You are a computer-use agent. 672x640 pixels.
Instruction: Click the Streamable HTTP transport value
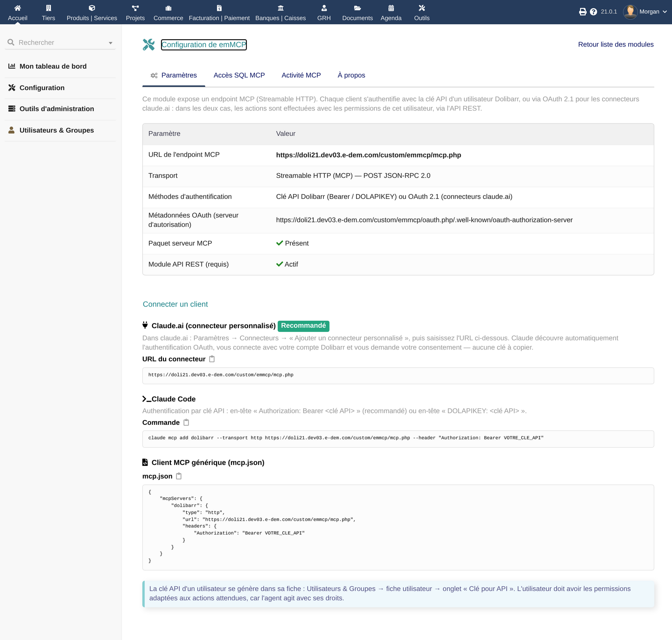click(x=353, y=176)
